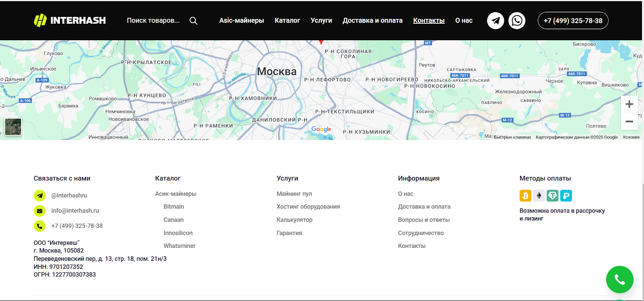
Task: Click the Переведеновский пер address line
Action: (x=100, y=259)
